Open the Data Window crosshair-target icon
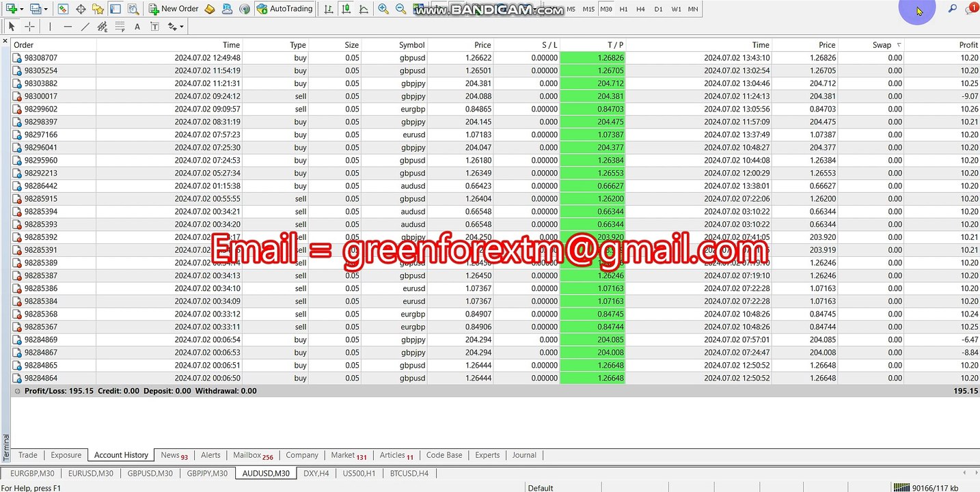The image size is (980, 492). click(81, 9)
